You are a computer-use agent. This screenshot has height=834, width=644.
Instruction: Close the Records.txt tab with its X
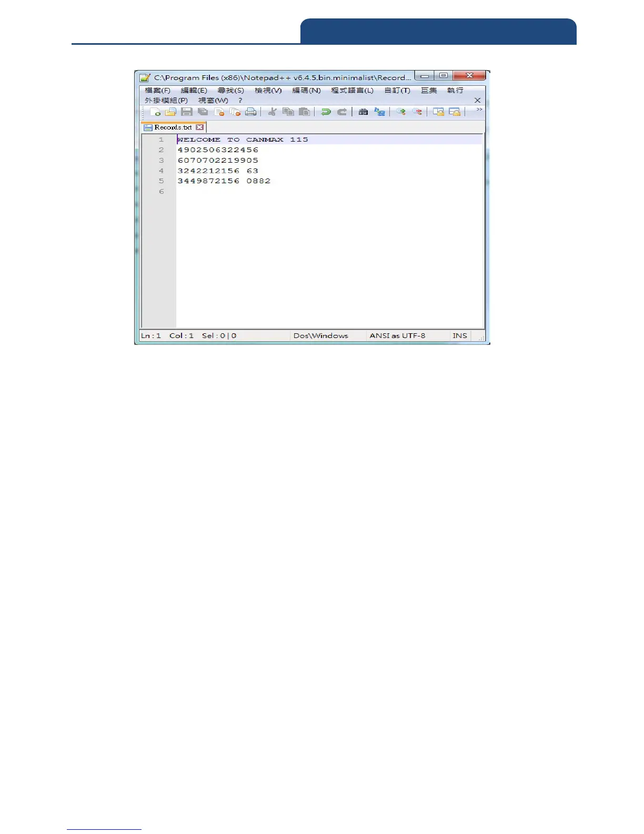point(199,127)
